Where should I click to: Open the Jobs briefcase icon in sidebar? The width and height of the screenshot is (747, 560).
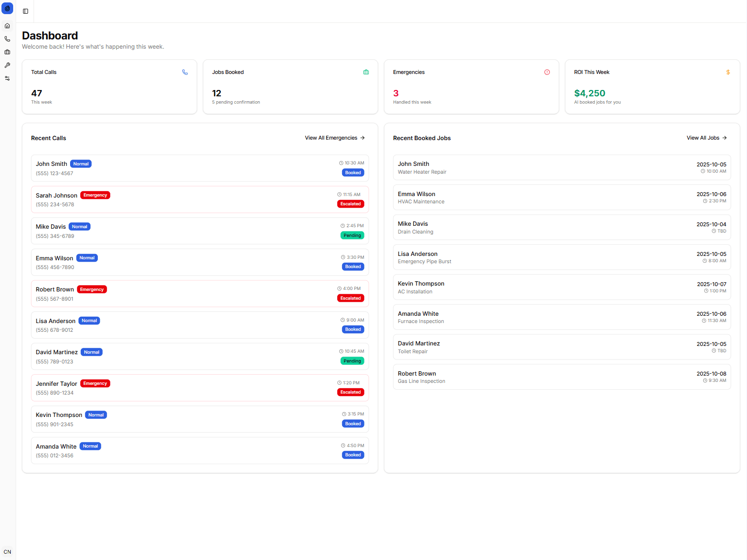click(x=7, y=52)
